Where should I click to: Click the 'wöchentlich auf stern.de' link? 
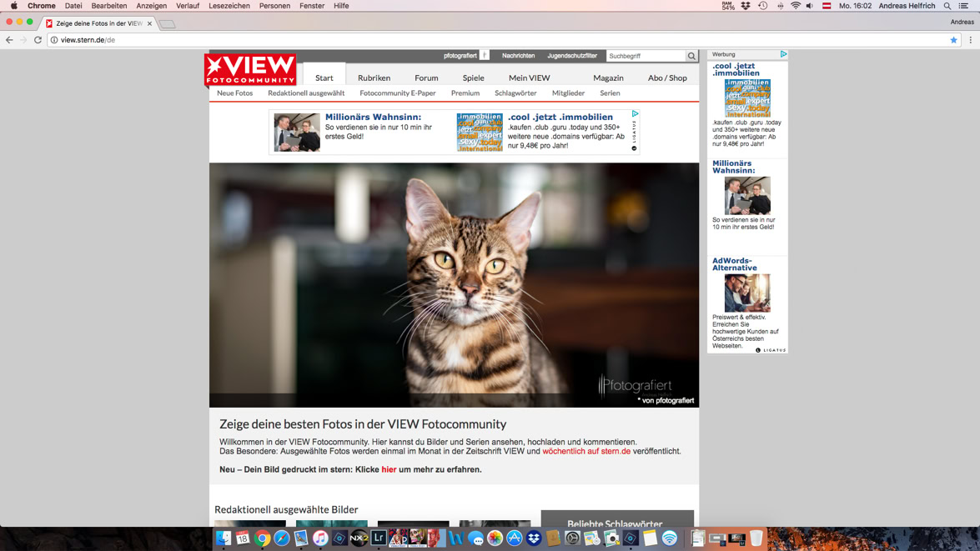click(586, 451)
